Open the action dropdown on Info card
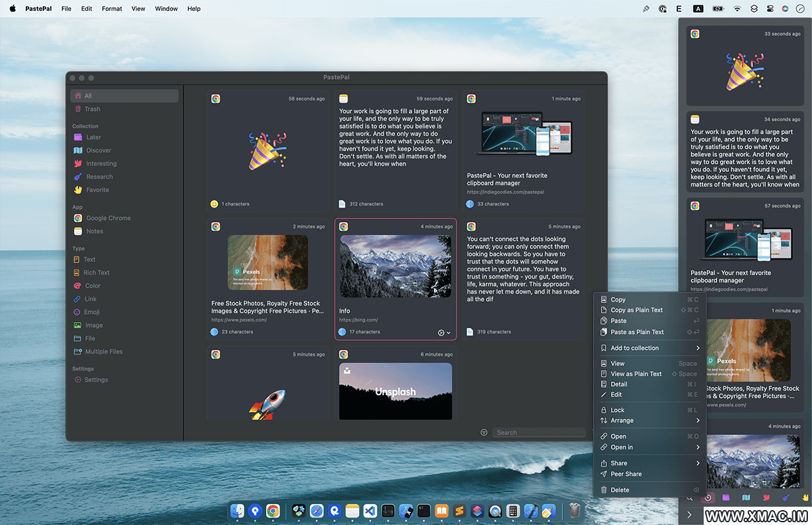 [445, 332]
